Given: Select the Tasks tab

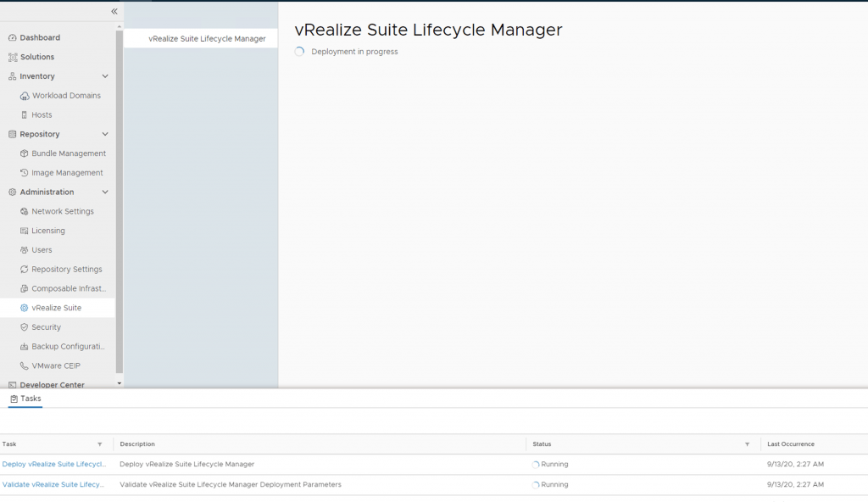Looking at the screenshot, I should click(25, 399).
